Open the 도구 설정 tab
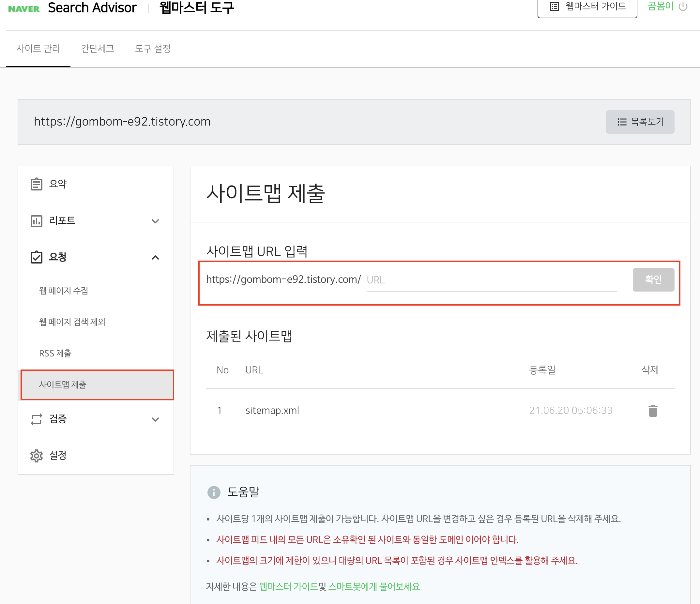 153,49
